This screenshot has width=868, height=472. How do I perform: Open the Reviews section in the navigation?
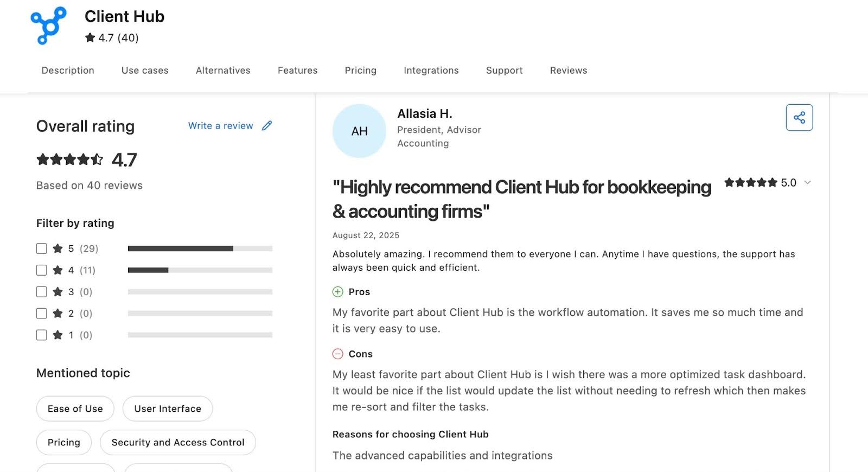tap(568, 70)
